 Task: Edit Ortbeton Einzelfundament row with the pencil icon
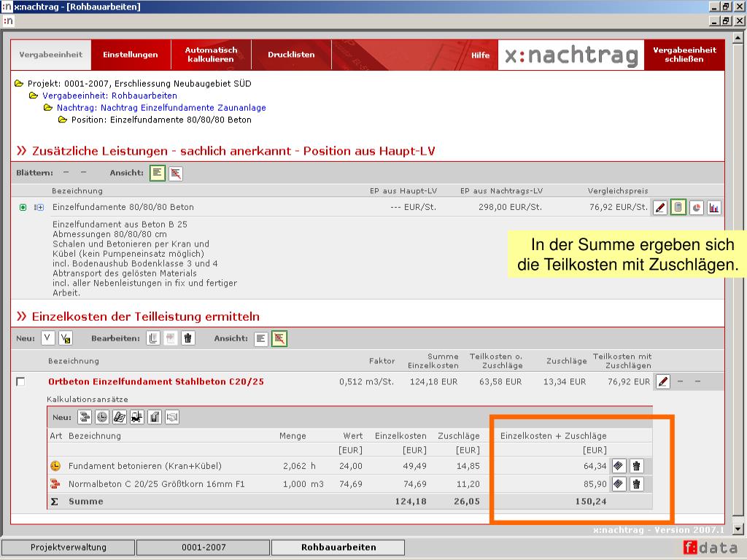point(662,381)
